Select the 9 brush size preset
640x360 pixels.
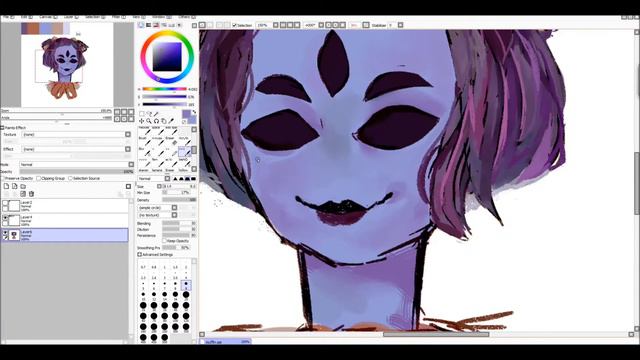(x=186, y=284)
